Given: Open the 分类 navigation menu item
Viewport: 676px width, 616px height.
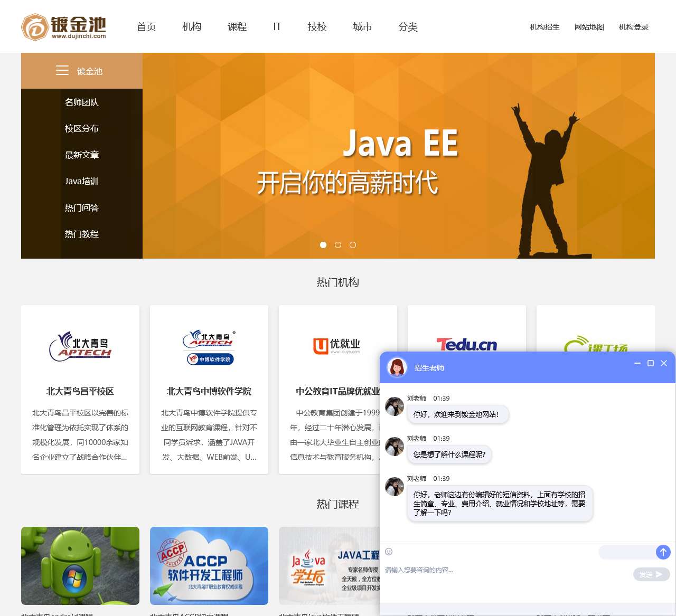Looking at the screenshot, I should pos(408,27).
